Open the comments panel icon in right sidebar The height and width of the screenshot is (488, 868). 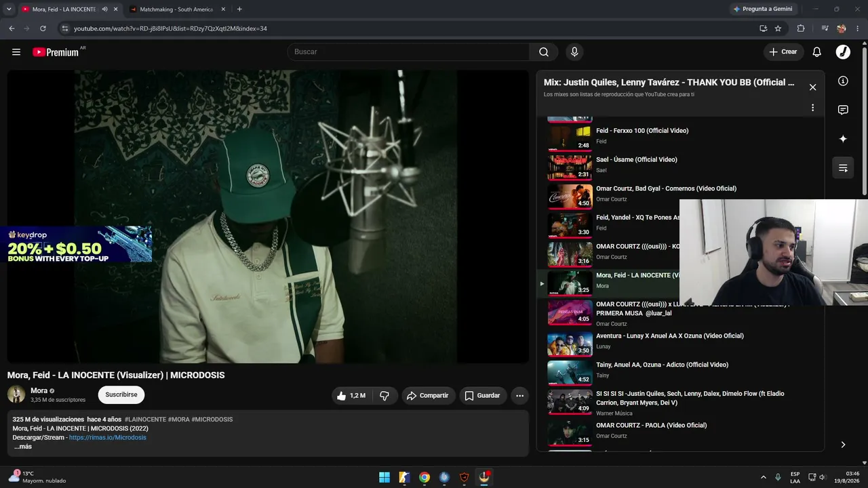coord(843,110)
